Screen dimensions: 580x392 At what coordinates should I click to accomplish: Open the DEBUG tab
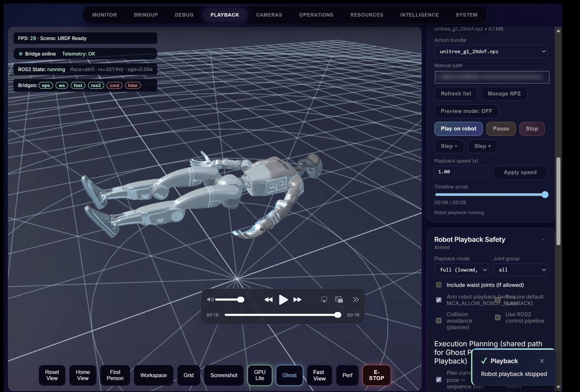click(184, 15)
